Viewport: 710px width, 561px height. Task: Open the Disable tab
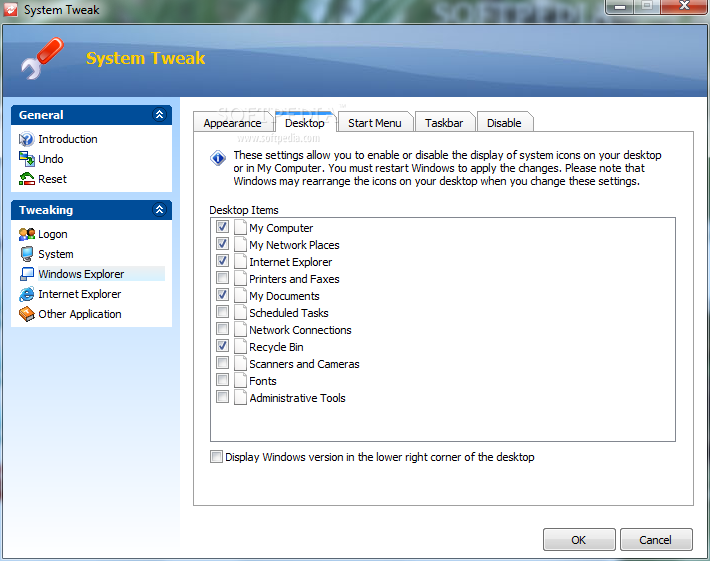[504, 123]
